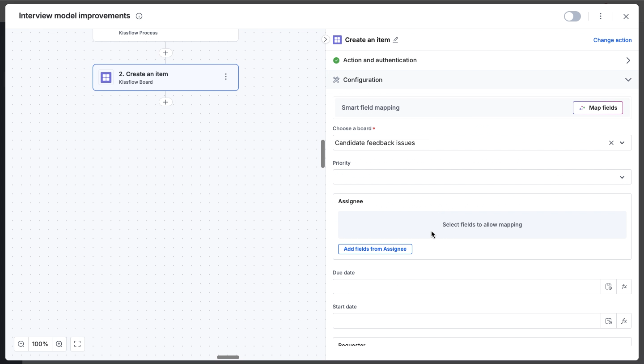644x364 pixels.
Task: Zoom out the workflow canvas
Action: tap(21, 344)
